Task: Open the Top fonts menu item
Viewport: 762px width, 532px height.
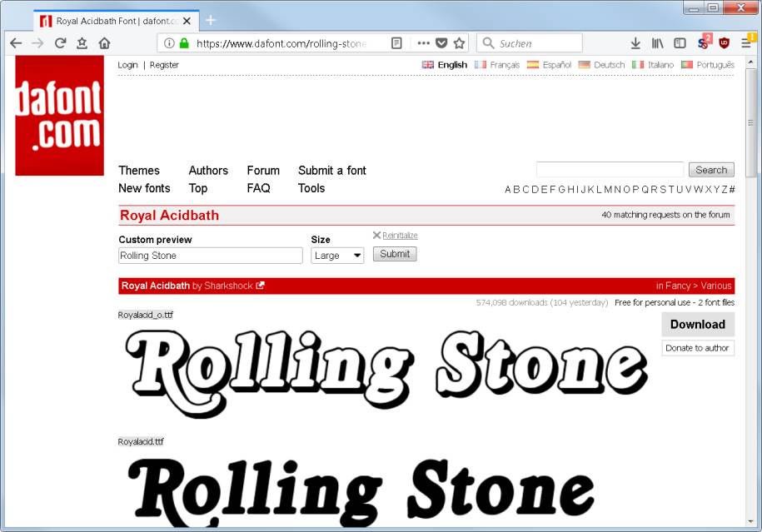Action: 198,188
